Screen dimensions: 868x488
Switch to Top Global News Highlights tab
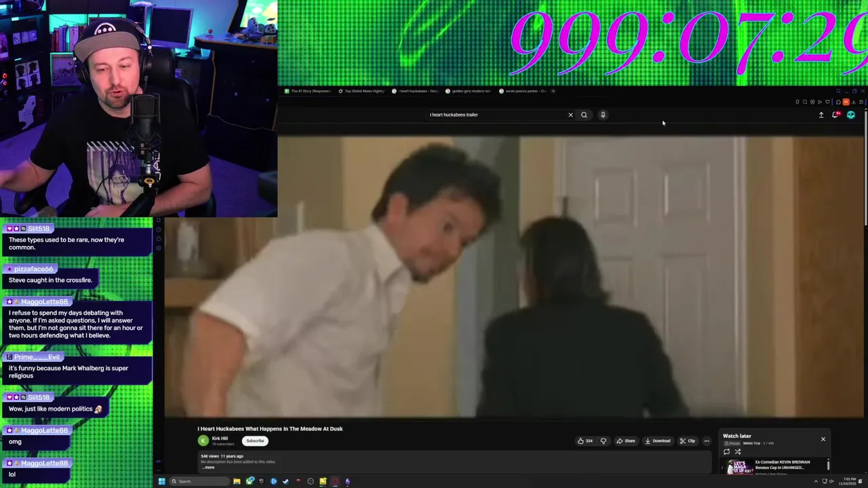pos(362,91)
